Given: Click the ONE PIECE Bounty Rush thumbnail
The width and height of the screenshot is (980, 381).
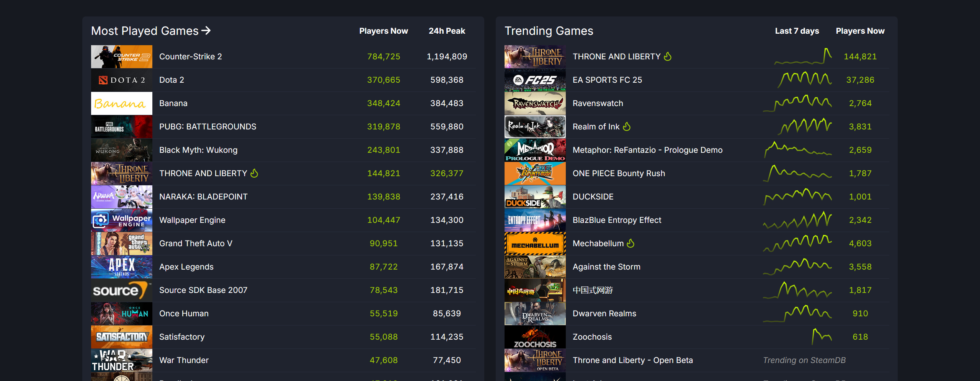Looking at the screenshot, I should [x=535, y=173].
